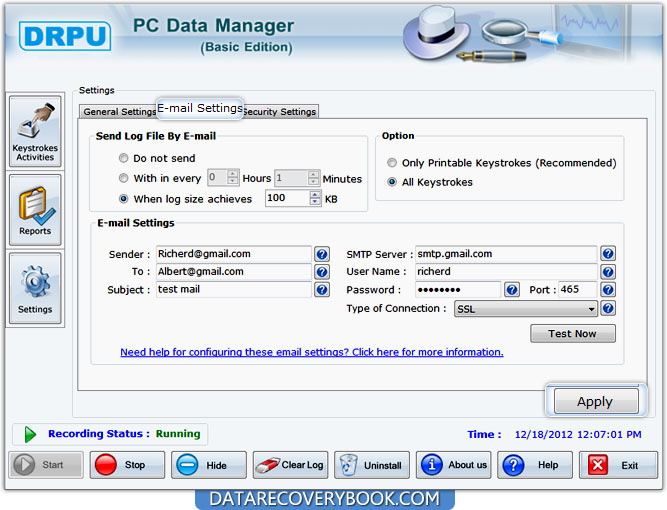
Task: Click the help icon next to To field
Action: click(x=322, y=272)
